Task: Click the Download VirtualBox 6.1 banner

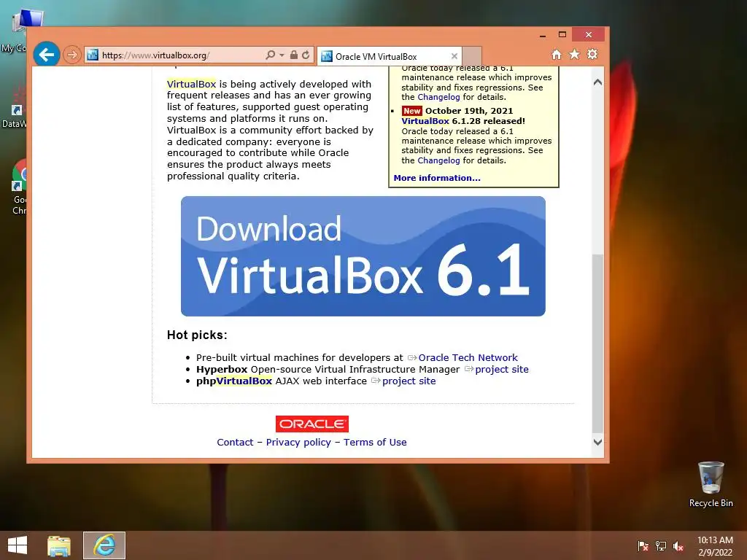Action: pos(363,256)
